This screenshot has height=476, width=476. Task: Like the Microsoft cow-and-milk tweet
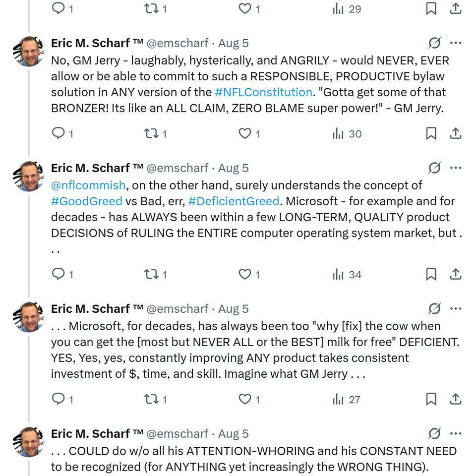click(245, 399)
